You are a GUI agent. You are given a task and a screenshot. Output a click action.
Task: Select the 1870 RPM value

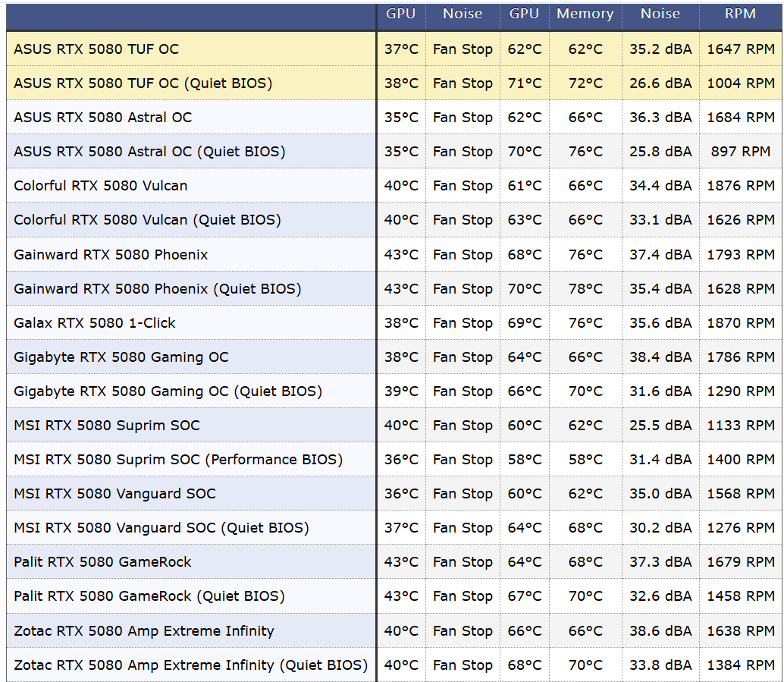coord(741,322)
